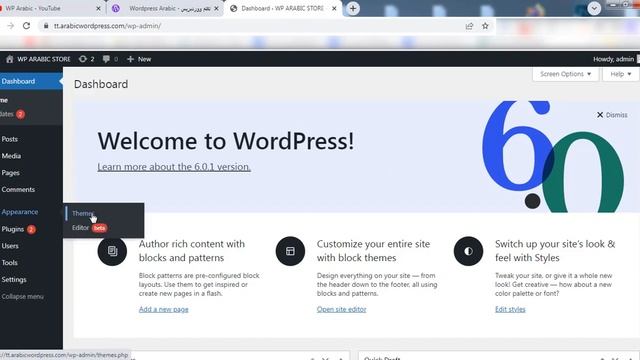This screenshot has height=360, width=640.
Task: Follow the Learn more about 6.0.1 version link
Action: pos(174,167)
